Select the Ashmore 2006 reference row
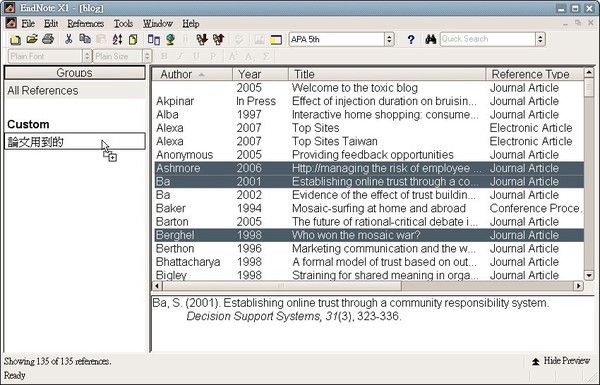The image size is (600, 385). point(369,168)
